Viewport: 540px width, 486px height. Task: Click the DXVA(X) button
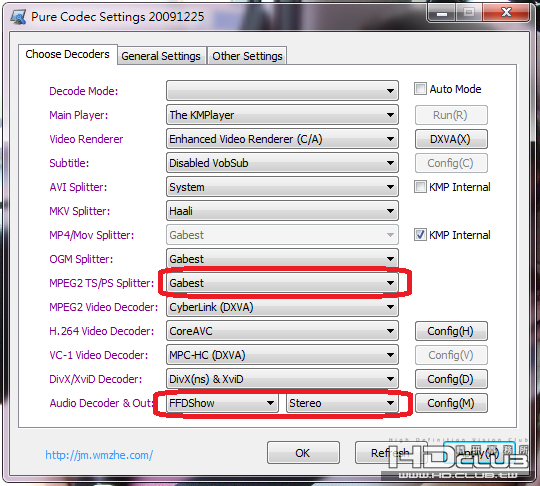pos(451,139)
